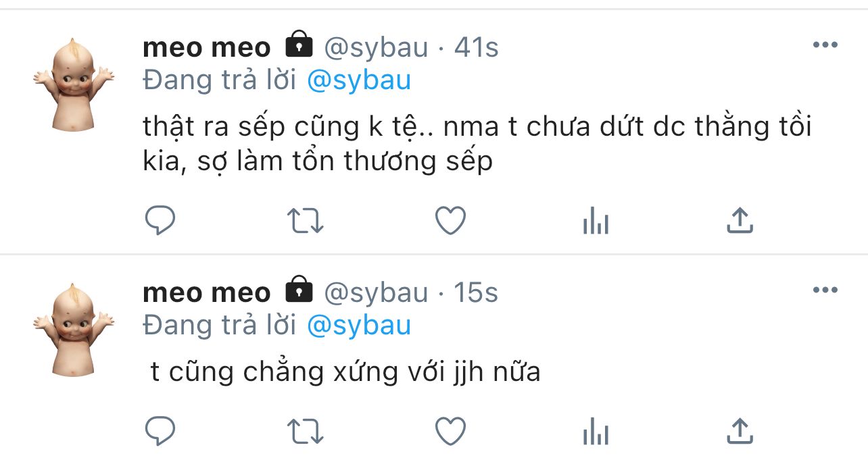Like the tweet about sếp
This screenshot has width=868, height=460.
450,220
